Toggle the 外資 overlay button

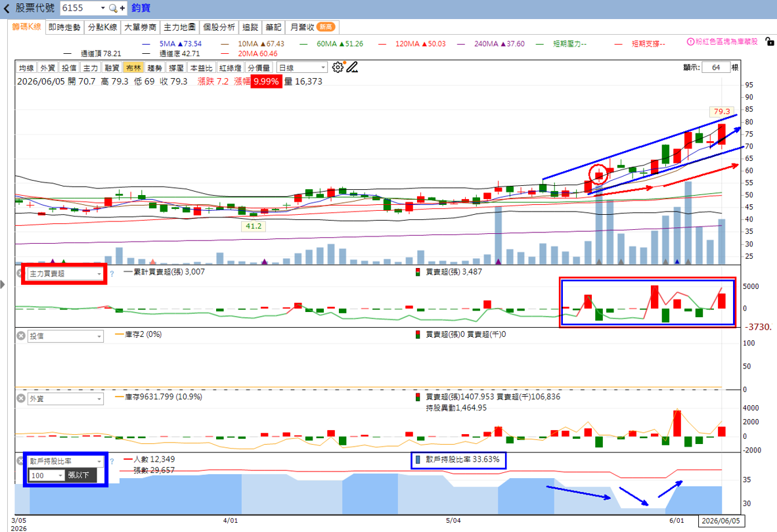coord(47,68)
